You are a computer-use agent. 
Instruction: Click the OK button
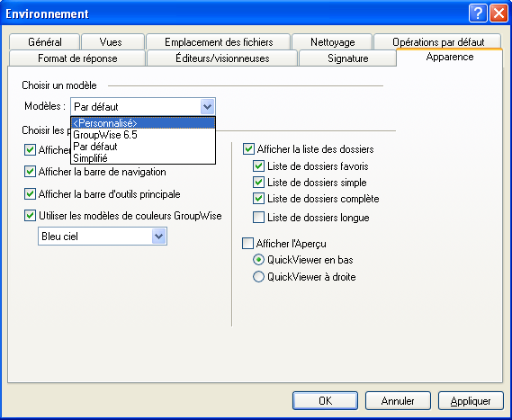tap(325, 400)
